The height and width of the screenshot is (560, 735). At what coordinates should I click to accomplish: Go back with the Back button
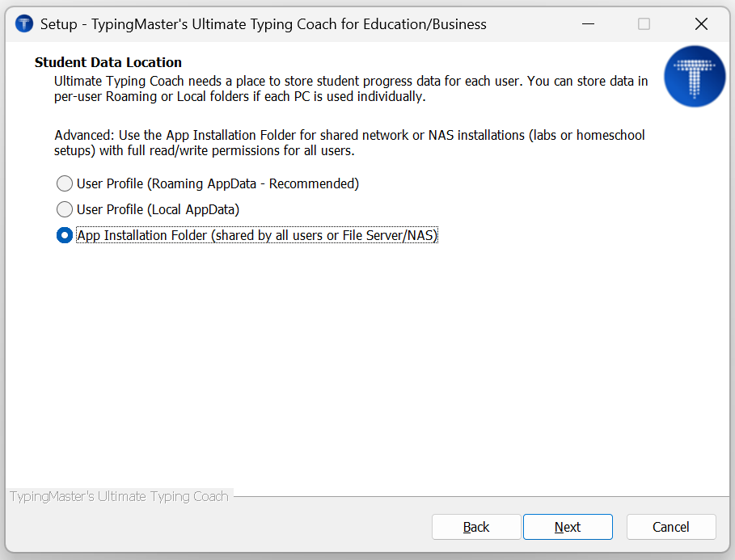tap(476, 527)
